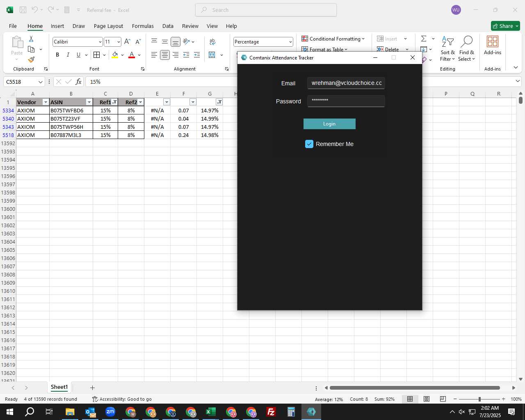Image resolution: width=525 pixels, height=420 pixels.
Task: Open the Name Box dropdown for C5518
Action: tap(40, 82)
